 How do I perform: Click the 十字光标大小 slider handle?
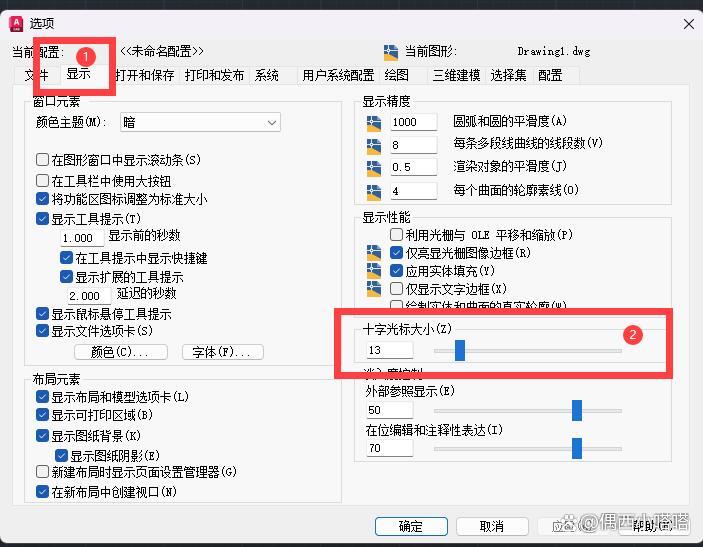click(x=460, y=350)
